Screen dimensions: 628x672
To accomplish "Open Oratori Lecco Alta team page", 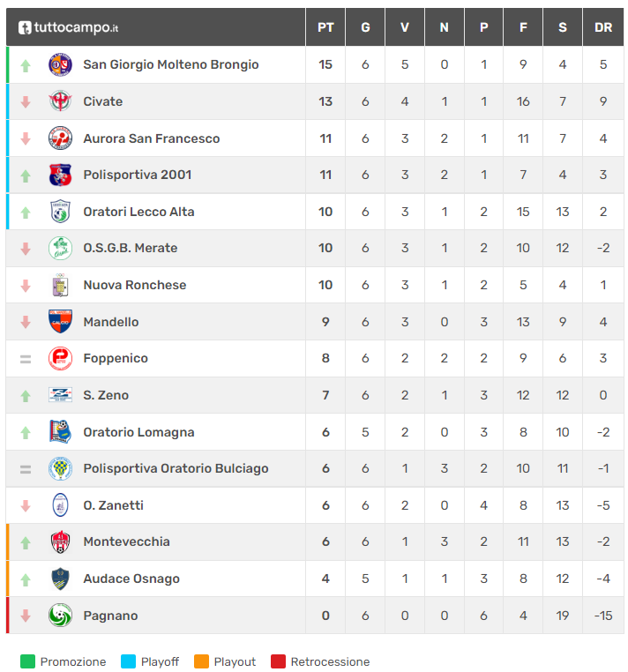I will tap(138, 212).
